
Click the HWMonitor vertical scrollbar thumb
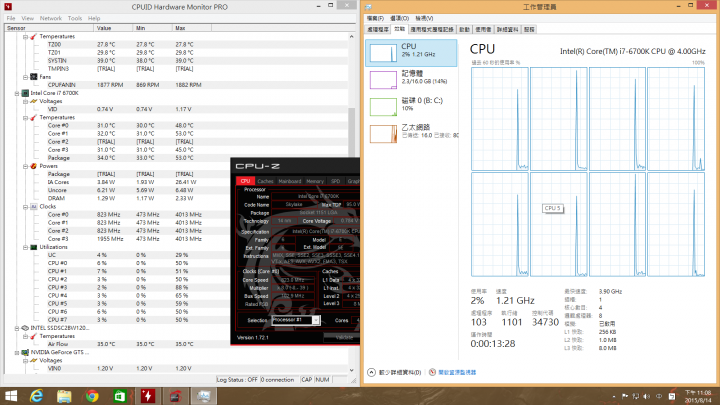click(x=351, y=133)
